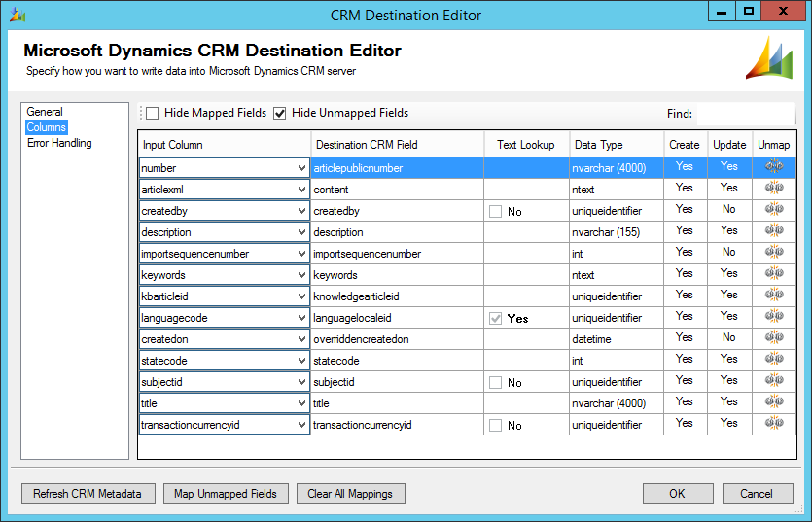Image resolution: width=812 pixels, height=522 pixels.
Task: Click Clear All Mappings button
Action: click(x=351, y=494)
